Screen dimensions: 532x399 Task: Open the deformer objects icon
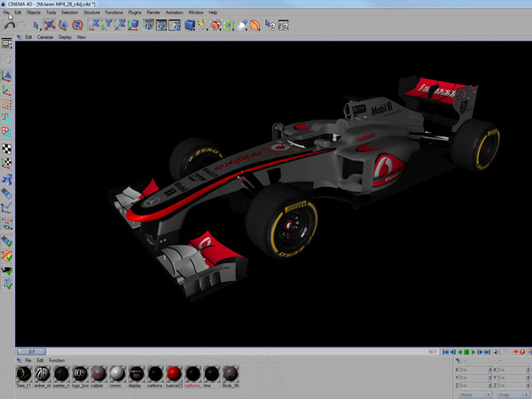[x=254, y=25]
